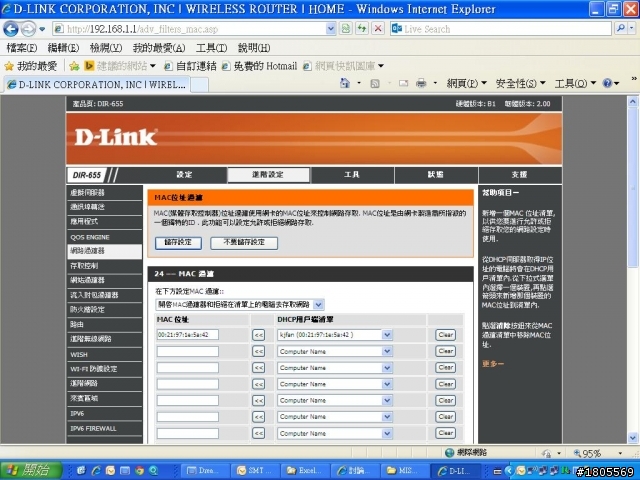The height and width of the screenshot is (480, 640).
Task: Open the recent pages dropdown arrow
Action: point(42,29)
